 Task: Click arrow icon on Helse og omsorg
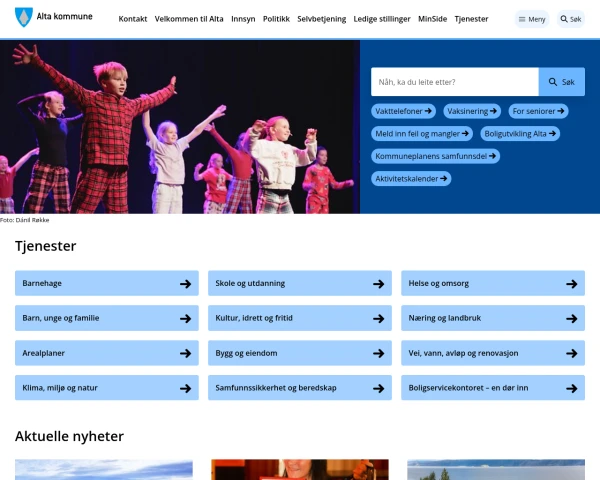point(572,284)
